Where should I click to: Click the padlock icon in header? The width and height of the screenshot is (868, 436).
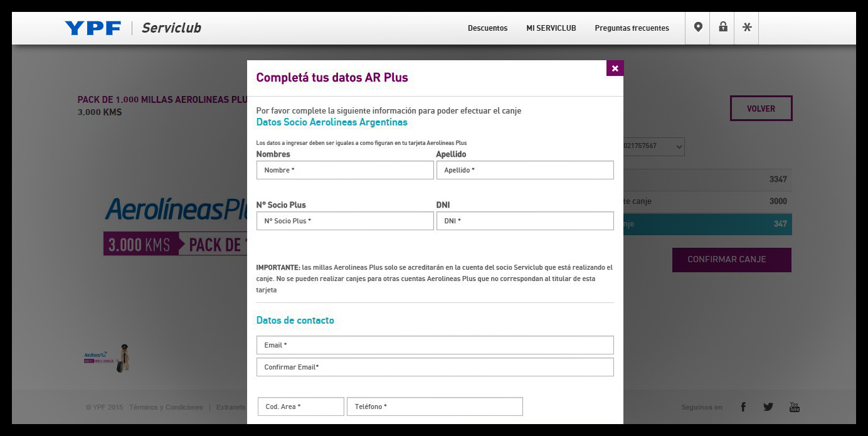pos(722,28)
